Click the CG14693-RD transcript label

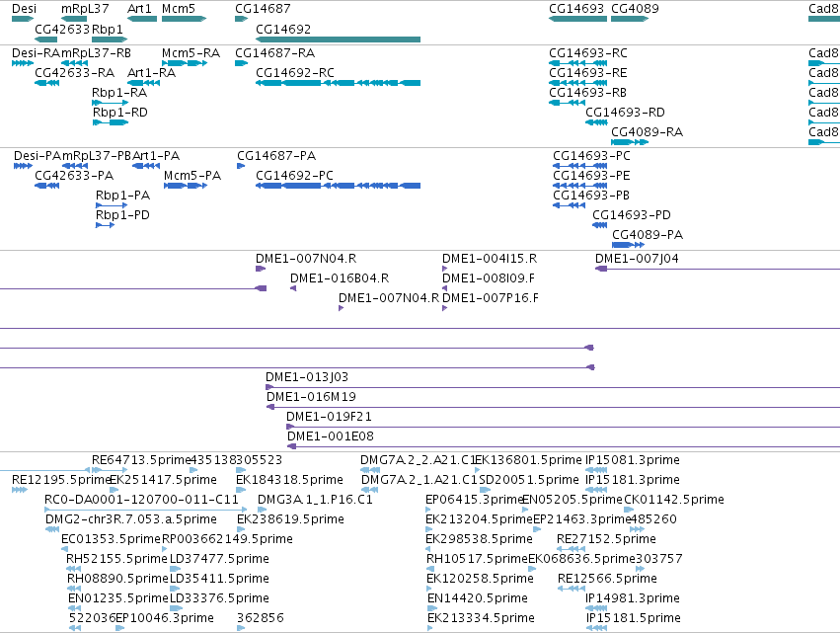coord(625,113)
